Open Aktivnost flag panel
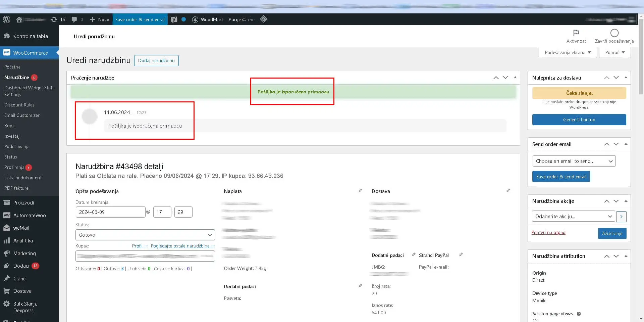This screenshot has height=322, width=644. pyautogui.click(x=576, y=36)
